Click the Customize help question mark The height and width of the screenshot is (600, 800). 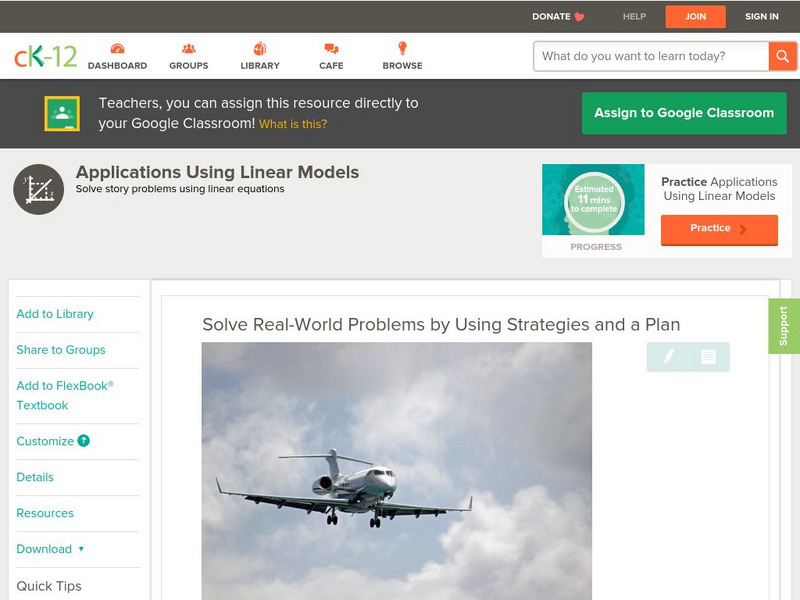click(83, 441)
